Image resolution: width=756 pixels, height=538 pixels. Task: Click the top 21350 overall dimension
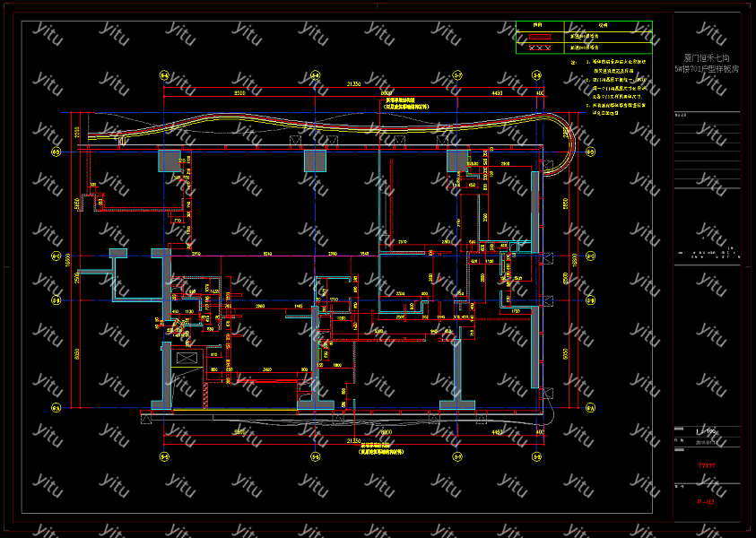(353, 84)
